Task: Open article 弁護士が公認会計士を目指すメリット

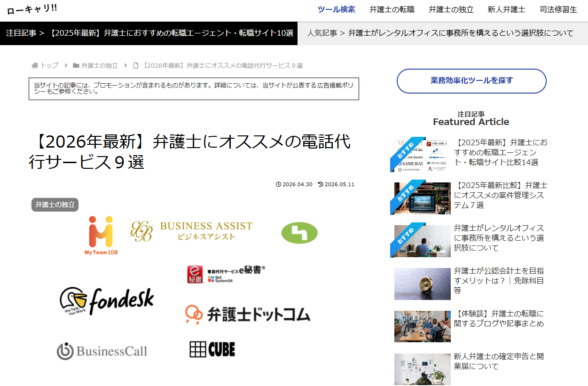Action: click(x=499, y=281)
